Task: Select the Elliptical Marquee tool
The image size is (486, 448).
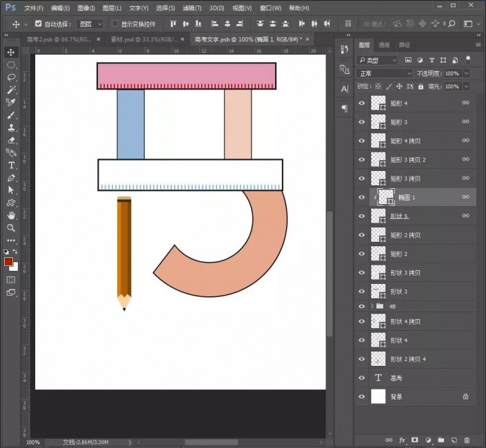Action: [11, 65]
